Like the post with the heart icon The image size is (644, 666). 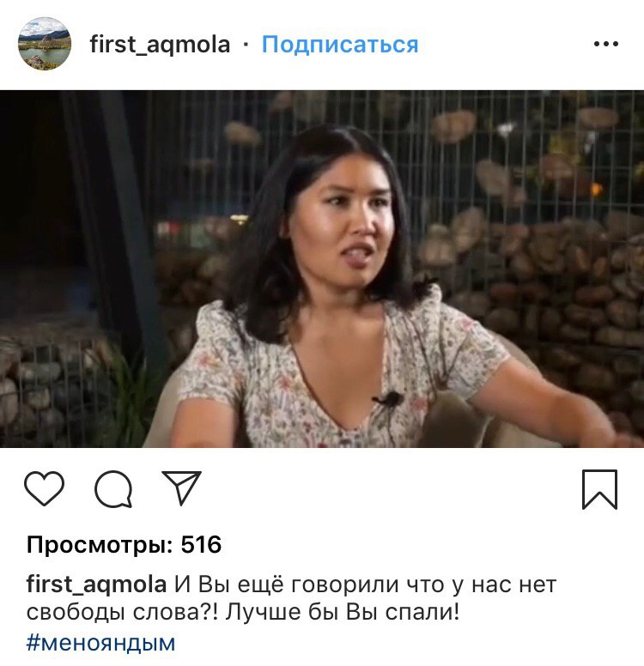pos(44,488)
